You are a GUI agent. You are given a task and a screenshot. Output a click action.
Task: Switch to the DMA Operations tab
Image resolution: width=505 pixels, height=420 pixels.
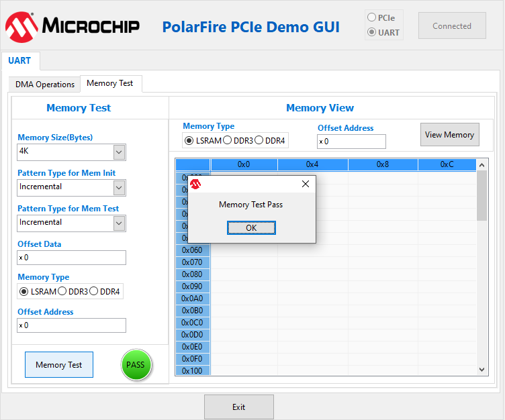[45, 85]
